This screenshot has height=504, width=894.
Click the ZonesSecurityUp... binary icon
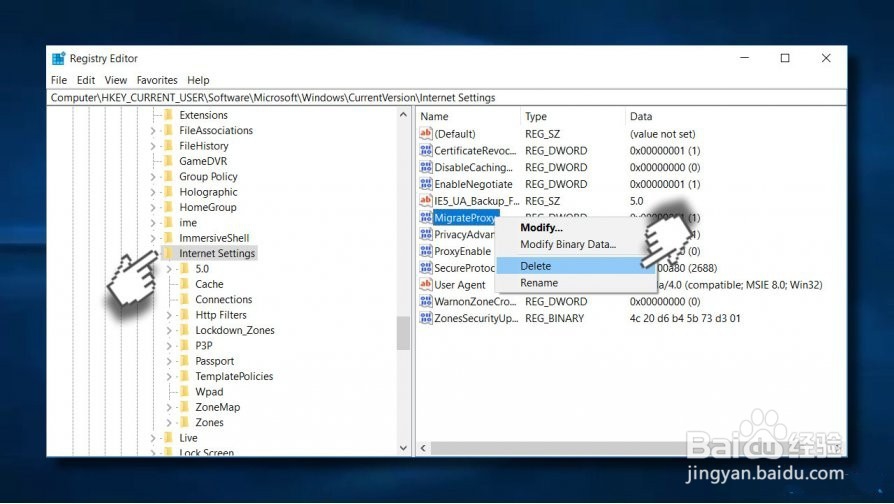click(x=425, y=318)
